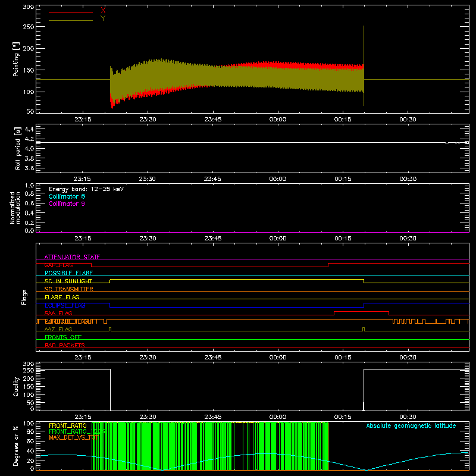Click the lowered GAP_FLAG segment
This screenshot has width=476, height=476.
(210, 267)
